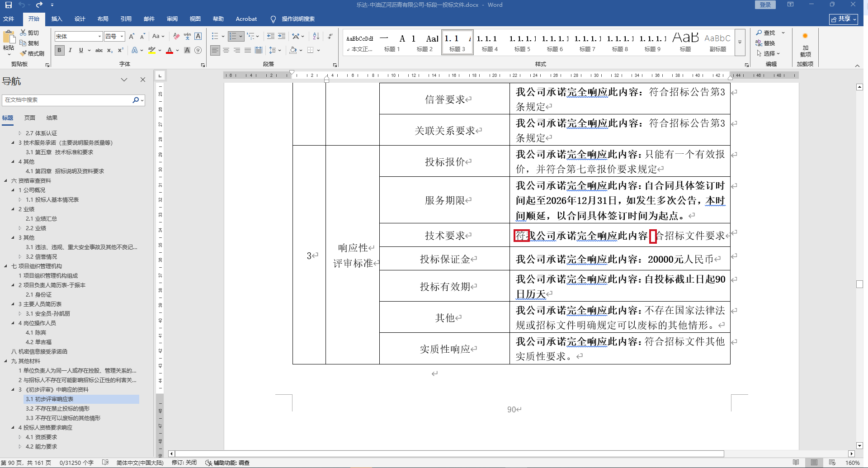Click the Cut (剪切) scissors icon

[x=24, y=33]
